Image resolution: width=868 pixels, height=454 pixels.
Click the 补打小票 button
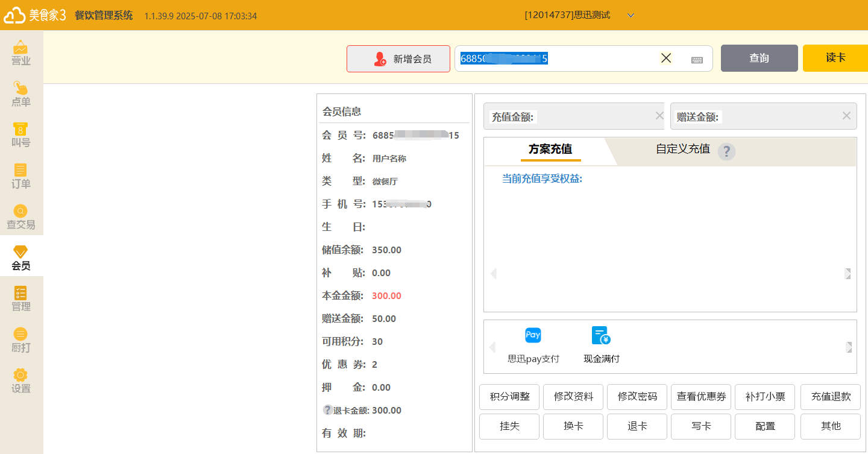tap(765, 397)
